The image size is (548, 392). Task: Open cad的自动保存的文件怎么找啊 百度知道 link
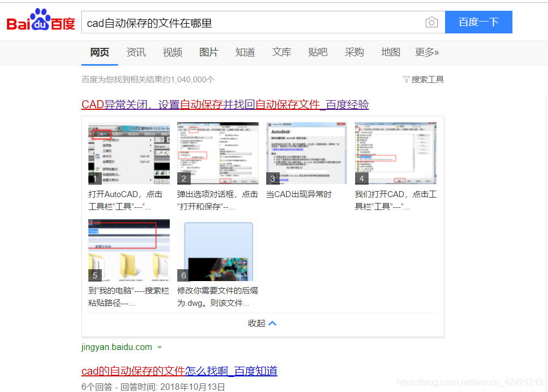[179, 370]
